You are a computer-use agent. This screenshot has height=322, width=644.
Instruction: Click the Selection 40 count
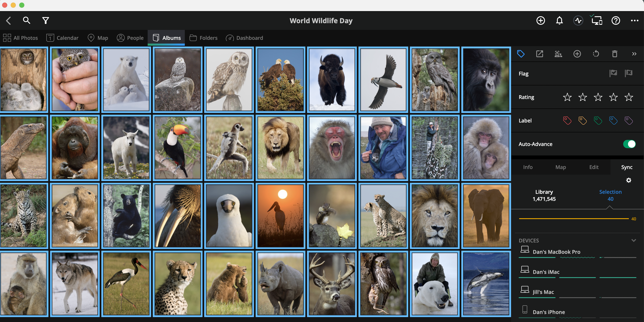610,195
